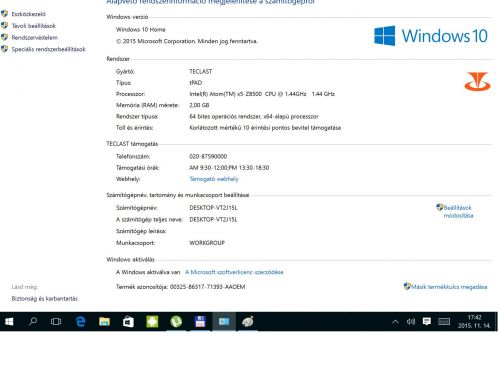Click Számítógépnév value DESKTOP-VT2J15L
This screenshot has height=375, width=500.
click(x=213, y=208)
